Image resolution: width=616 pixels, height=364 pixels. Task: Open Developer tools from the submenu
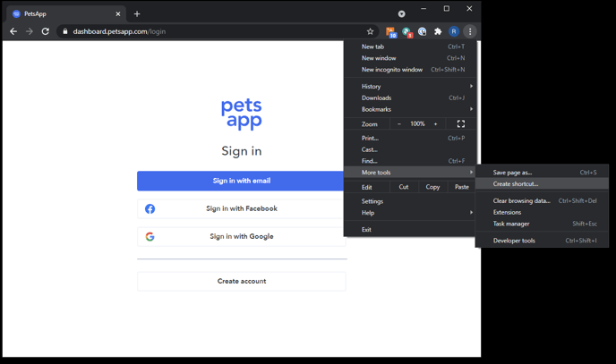(x=543, y=241)
